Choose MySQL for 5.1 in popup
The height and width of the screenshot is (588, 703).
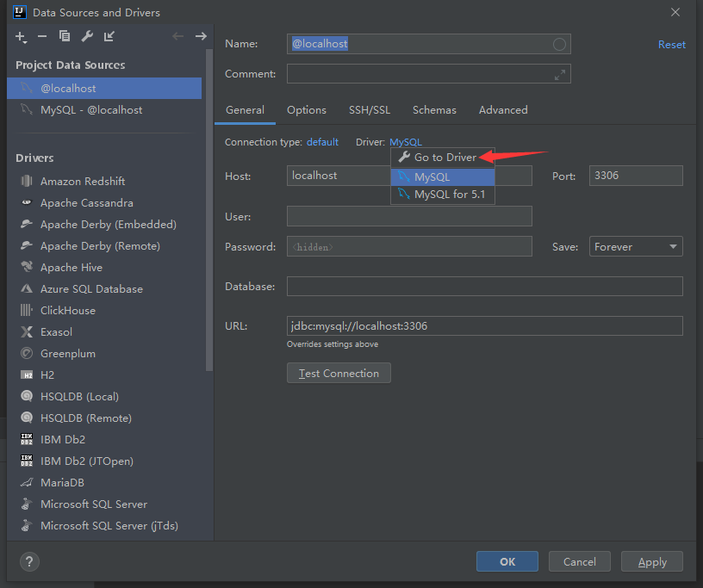pyautogui.click(x=443, y=194)
